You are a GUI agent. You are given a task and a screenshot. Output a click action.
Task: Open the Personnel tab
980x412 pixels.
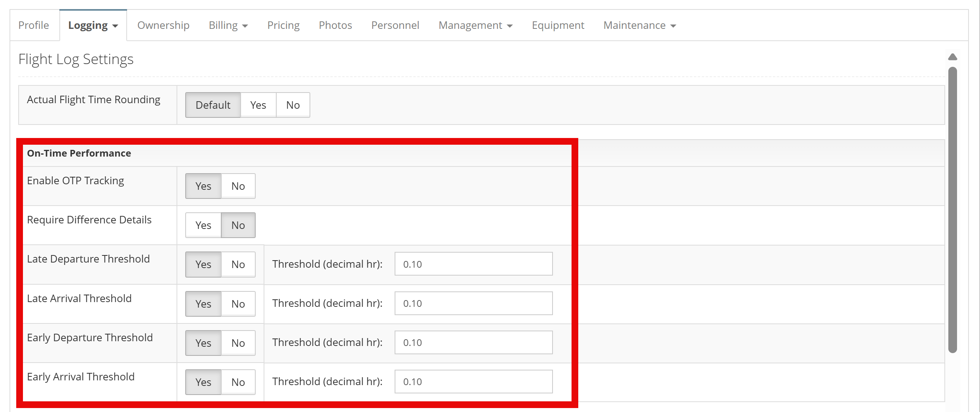[x=395, y=26]
